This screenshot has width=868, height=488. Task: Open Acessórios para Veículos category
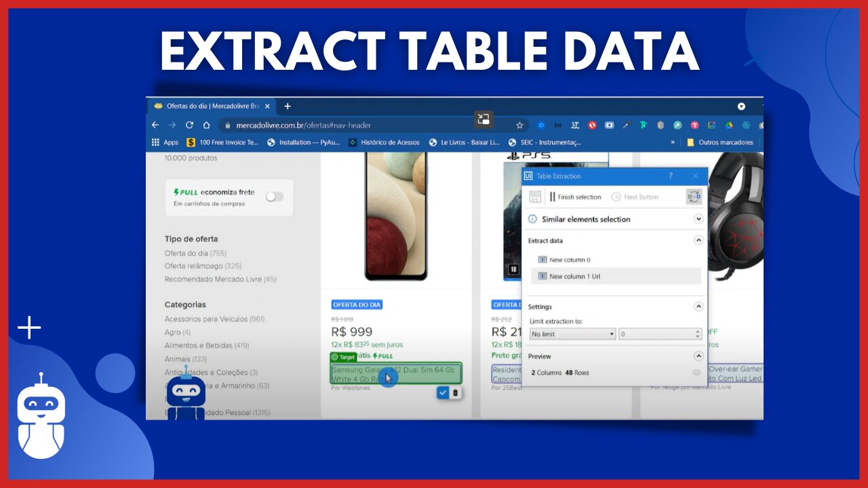pos(214,319)
